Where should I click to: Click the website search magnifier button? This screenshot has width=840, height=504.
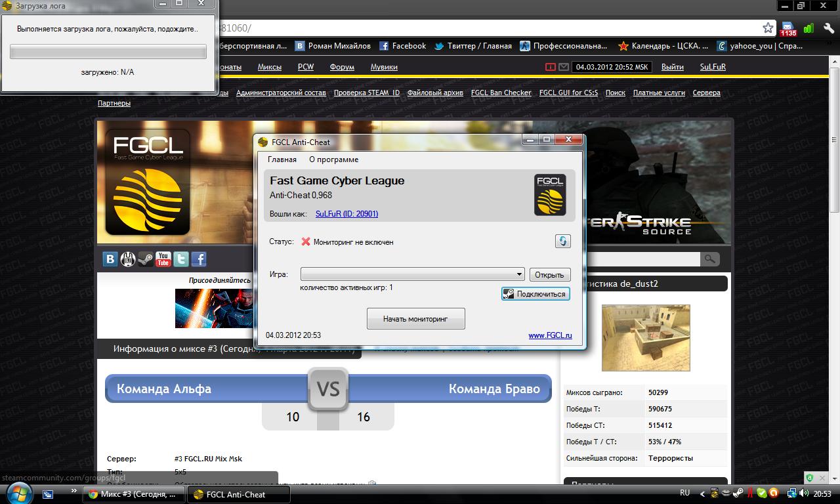tap(709, 259)
